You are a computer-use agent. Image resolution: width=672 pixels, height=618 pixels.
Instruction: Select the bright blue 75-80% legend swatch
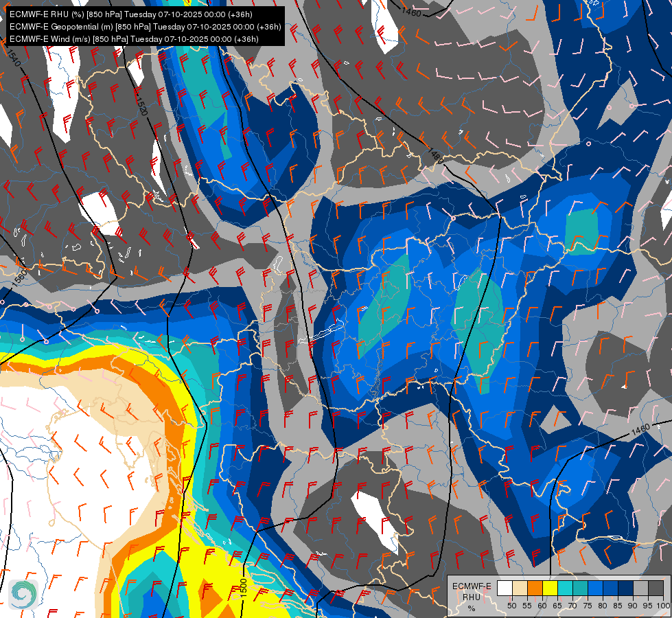tap(595, 588)
